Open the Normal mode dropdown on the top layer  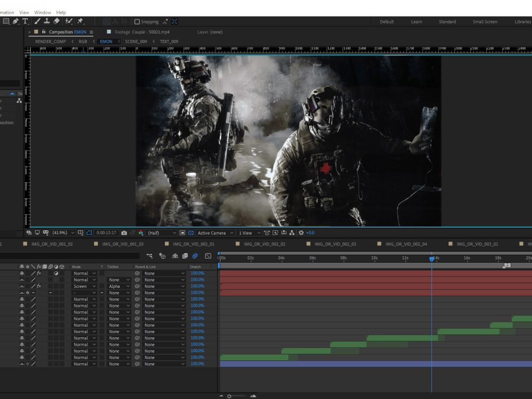coord(85,273)
